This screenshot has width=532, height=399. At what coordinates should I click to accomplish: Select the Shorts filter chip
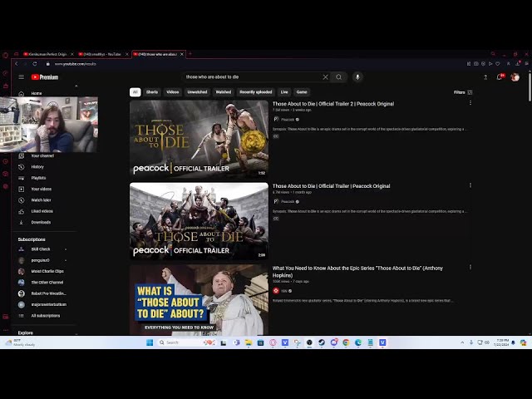pyautogui.click(x=152, y=92)
